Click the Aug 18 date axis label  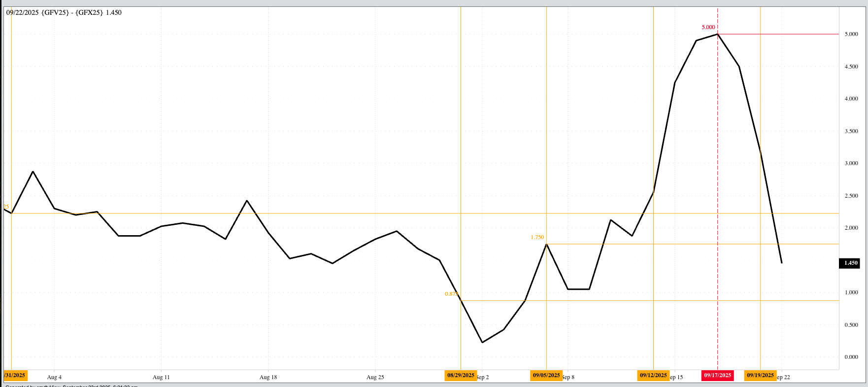(268, 377)
